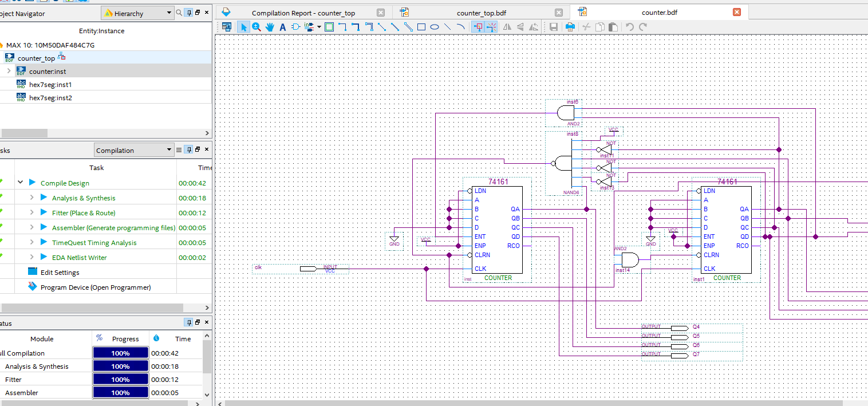Viewport: 868px width, 406px height.
Task: Select the Diagonal Node tool
Action: pos(382,27)
